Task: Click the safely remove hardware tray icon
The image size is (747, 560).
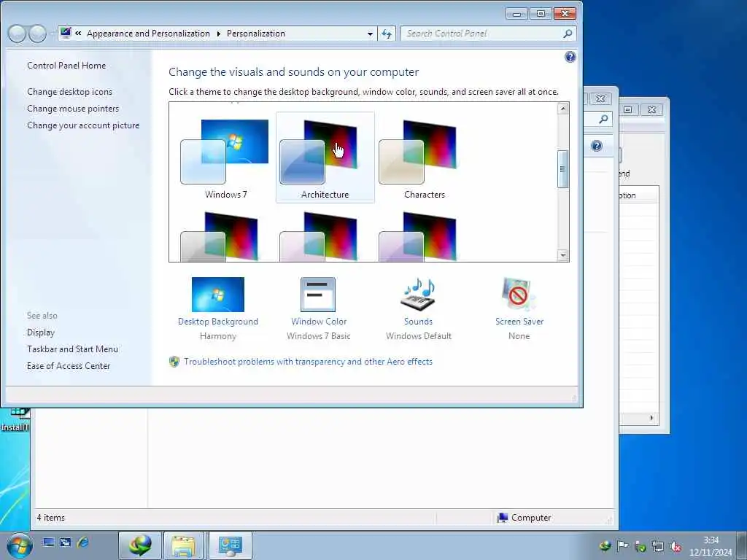Action: (x=640, y=546)
